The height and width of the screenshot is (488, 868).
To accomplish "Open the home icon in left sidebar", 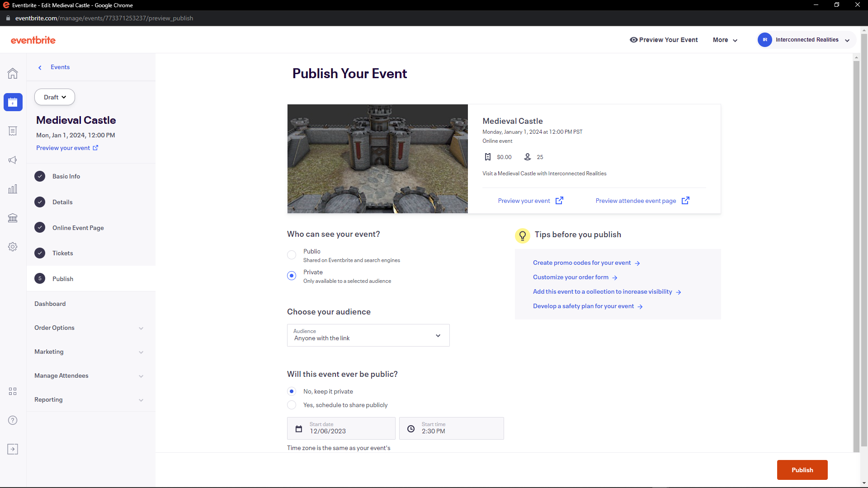I will (13, 73).
